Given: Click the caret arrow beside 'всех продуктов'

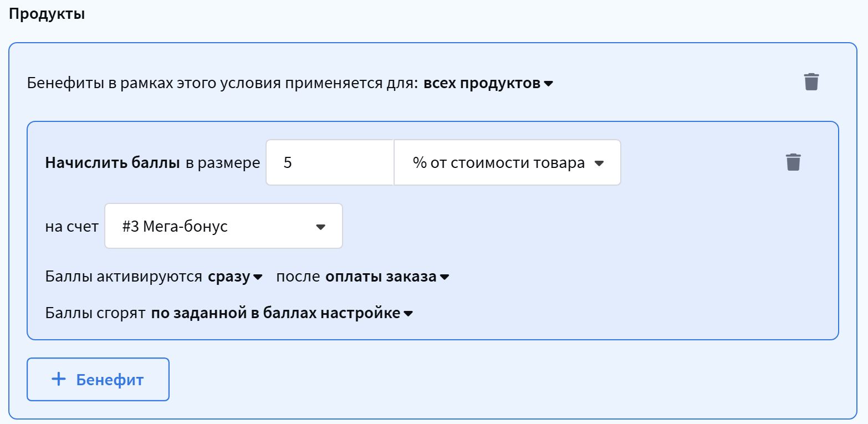Looking at the screenshot, I should point(549,84).
